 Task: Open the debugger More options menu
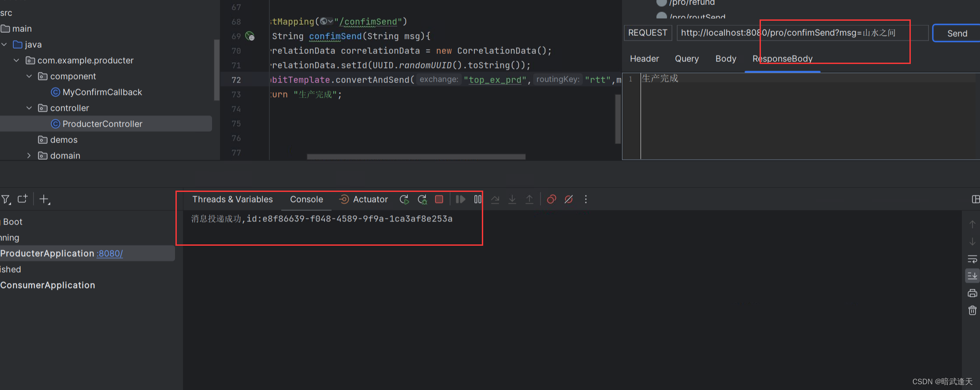586,199
